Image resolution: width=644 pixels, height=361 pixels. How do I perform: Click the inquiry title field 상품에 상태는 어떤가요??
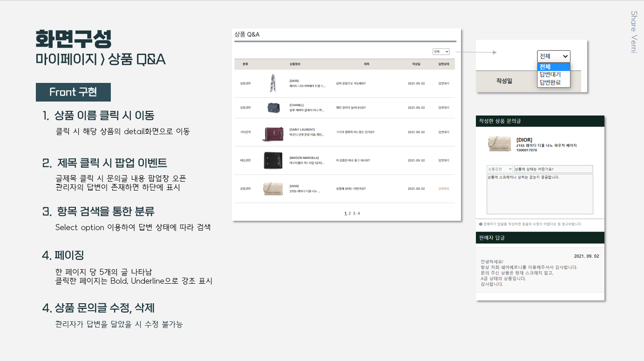pyautogui.click(x=553, y=169)
